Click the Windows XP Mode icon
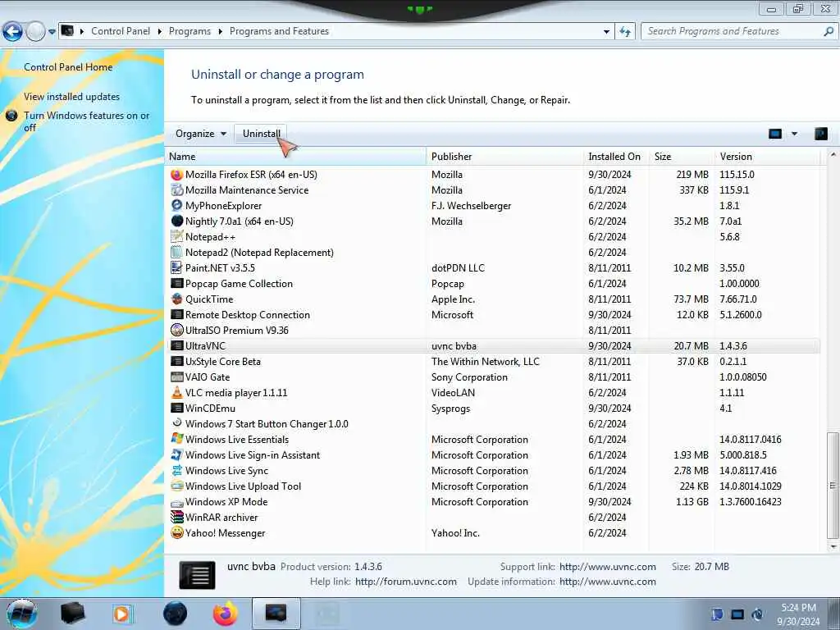840x630 pixels. 177,503
